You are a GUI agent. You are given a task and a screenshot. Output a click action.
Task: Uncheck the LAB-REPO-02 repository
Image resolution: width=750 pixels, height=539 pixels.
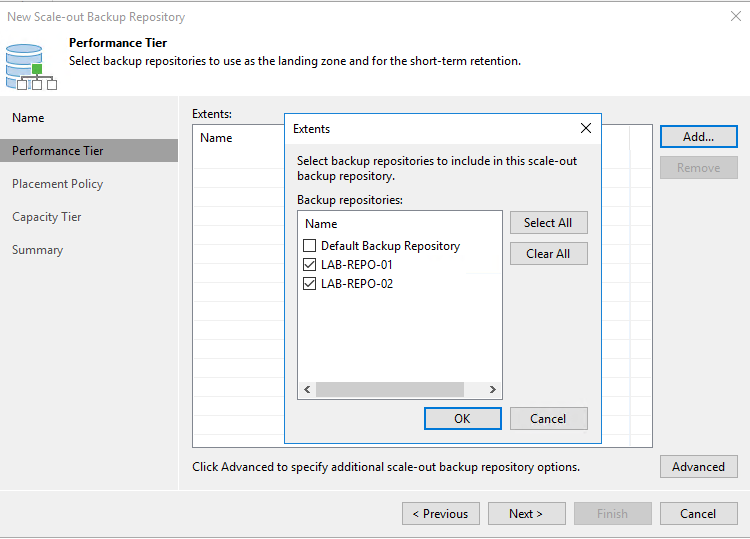tap(310, 284)
